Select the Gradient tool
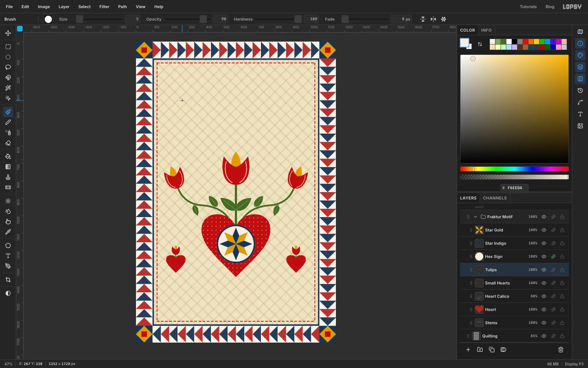The image size is (588, 368). [8, 167]
